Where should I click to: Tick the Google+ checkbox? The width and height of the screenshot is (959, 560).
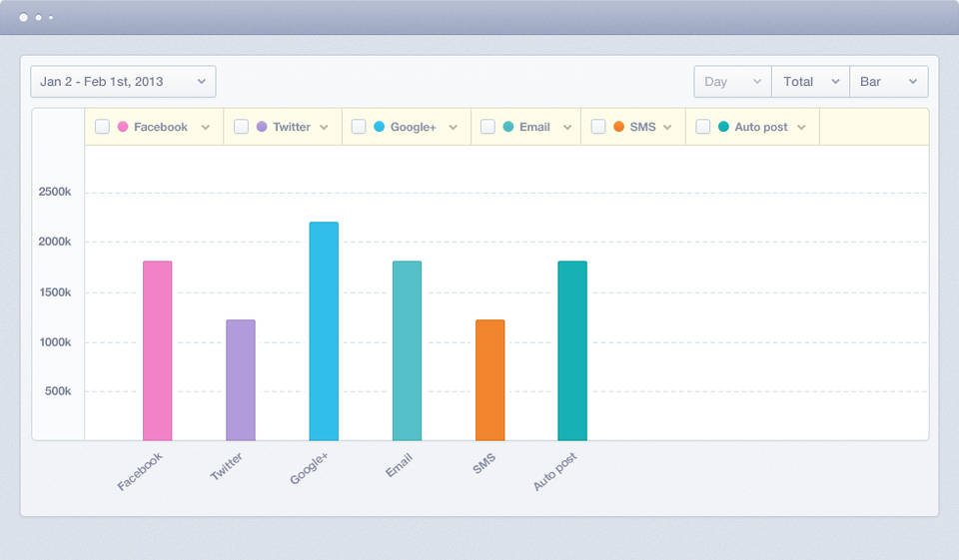tap(359, 127)
